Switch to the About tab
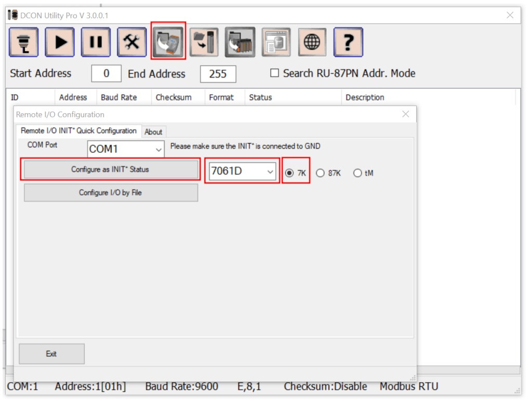Viewport: 532px width, 405px height. (153, 132)
